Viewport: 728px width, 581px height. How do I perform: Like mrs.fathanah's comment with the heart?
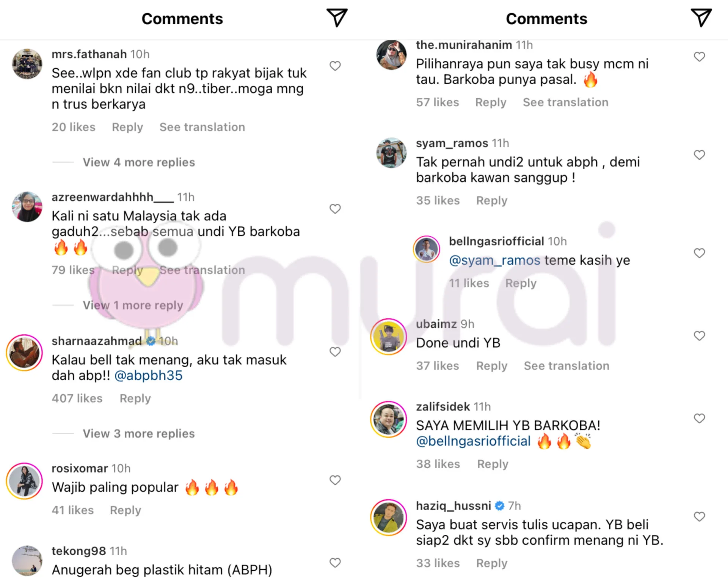tap(335, 66)
